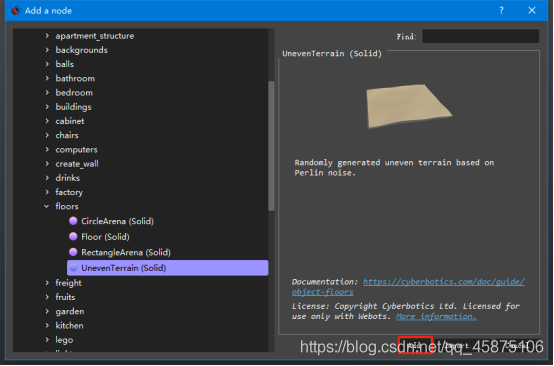Click inside the Find search field

pos(481,36)
